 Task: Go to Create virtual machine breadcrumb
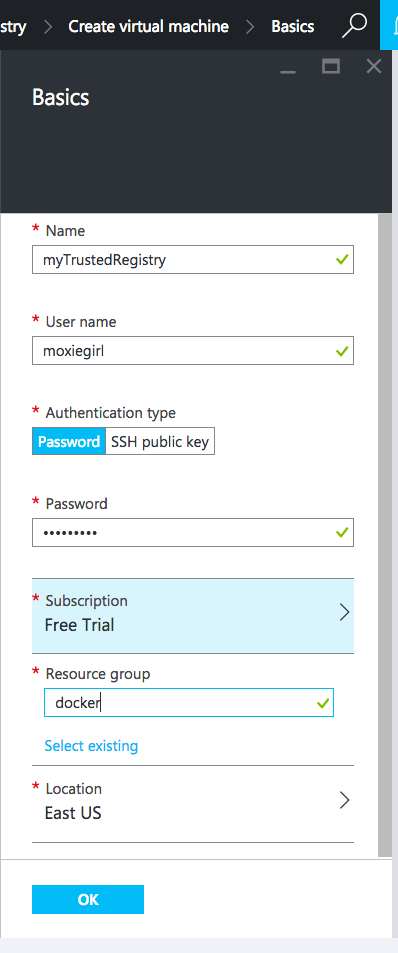click(148, 27)
